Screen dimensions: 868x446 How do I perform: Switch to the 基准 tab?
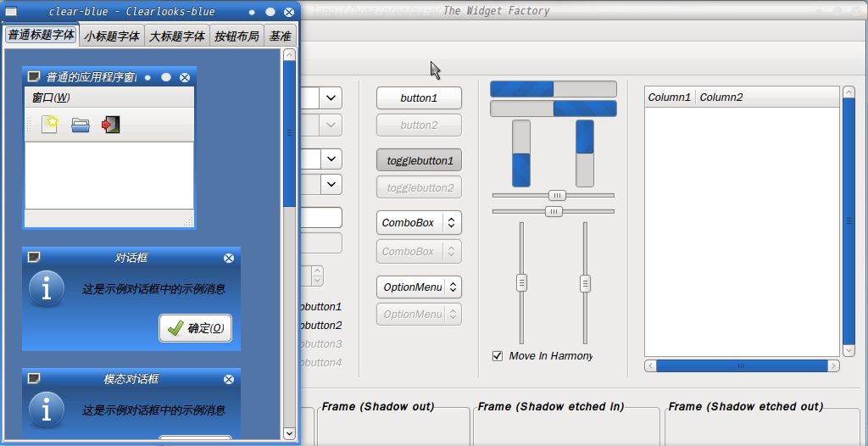coord(280,36)
